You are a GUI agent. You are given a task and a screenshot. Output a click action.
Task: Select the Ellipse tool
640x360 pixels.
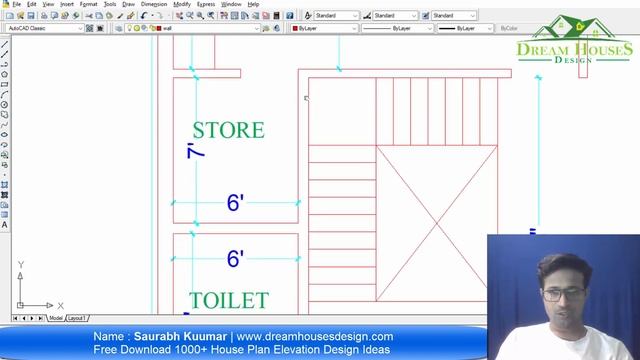point(4,135)
